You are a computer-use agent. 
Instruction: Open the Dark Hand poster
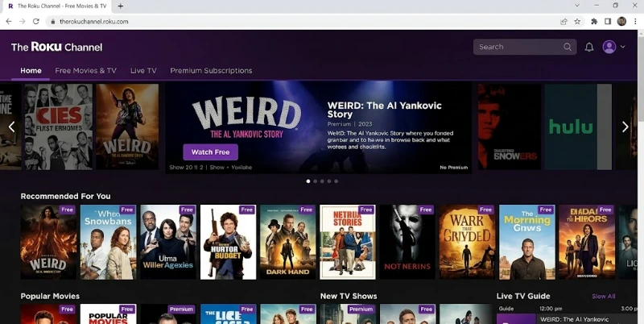click(x=288, y=242)
